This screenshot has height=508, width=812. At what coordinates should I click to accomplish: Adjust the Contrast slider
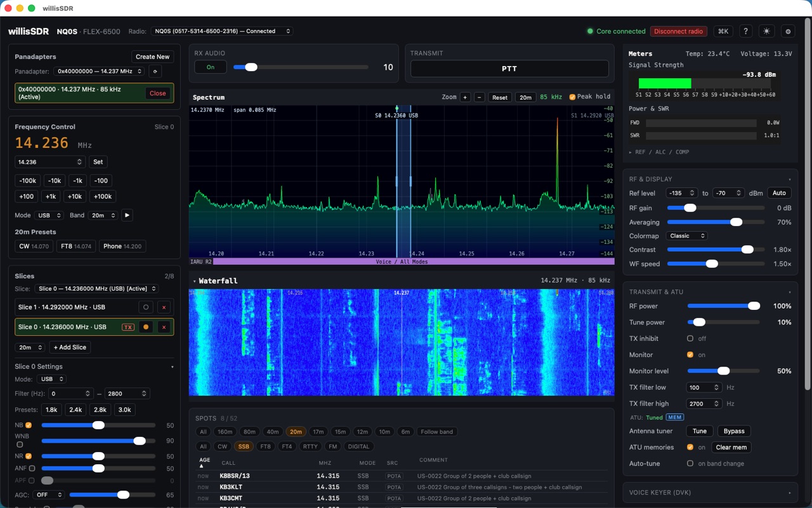[x=716, y=250]
